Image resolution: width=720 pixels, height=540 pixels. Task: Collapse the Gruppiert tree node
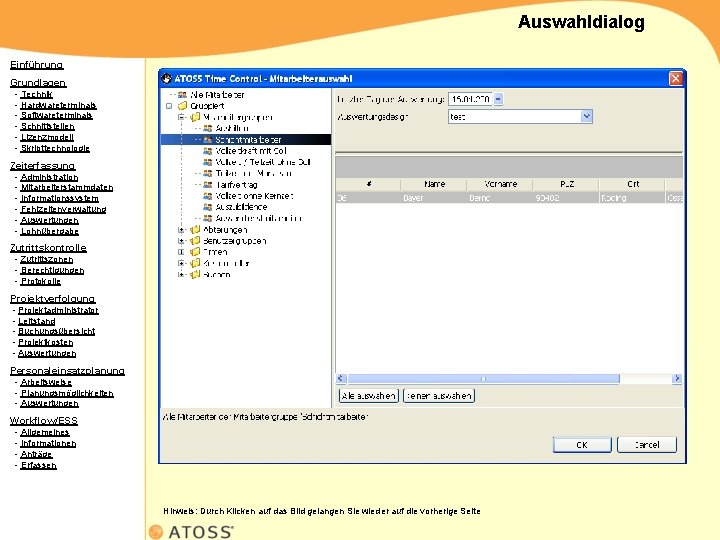tap(169, 106)
